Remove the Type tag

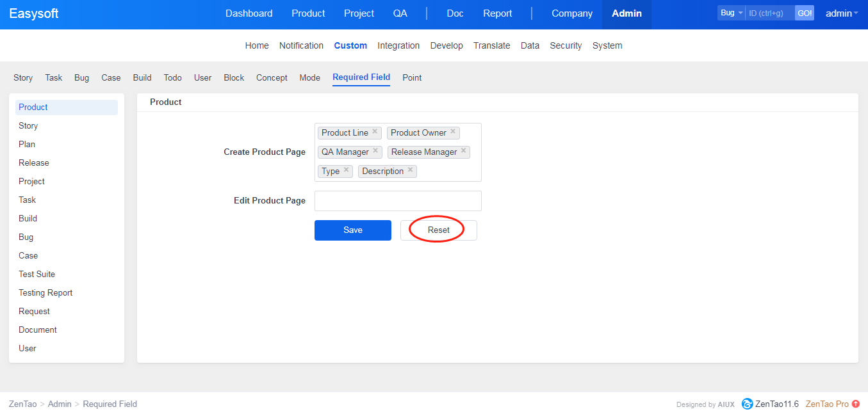[x=346, y=170]
